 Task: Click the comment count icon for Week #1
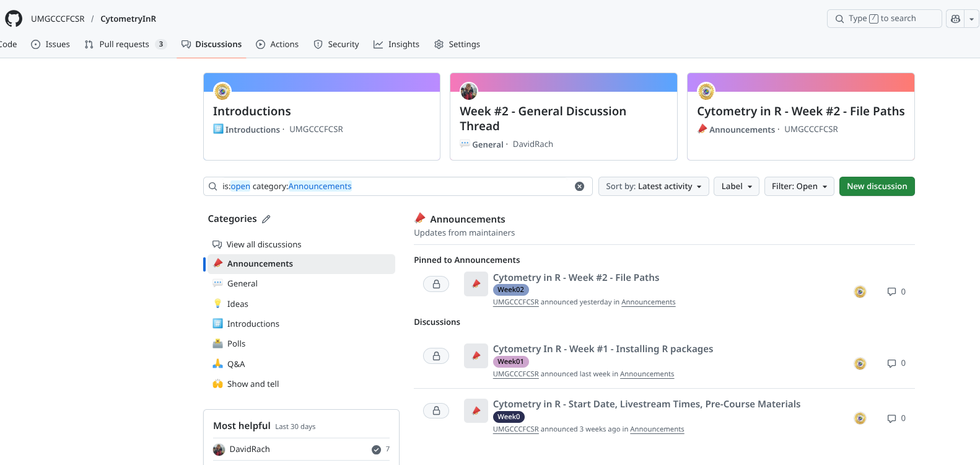pyautogui.click(x=891, y=363)
